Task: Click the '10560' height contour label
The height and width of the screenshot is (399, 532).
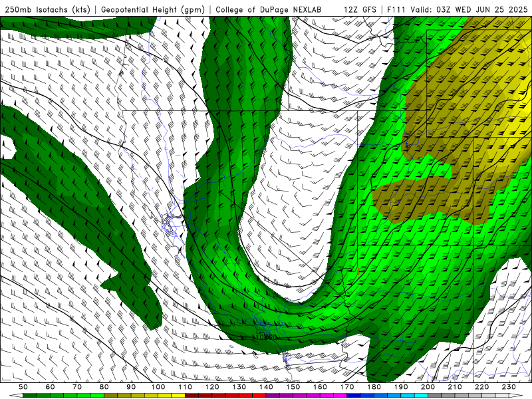Action: click(266, 337)
